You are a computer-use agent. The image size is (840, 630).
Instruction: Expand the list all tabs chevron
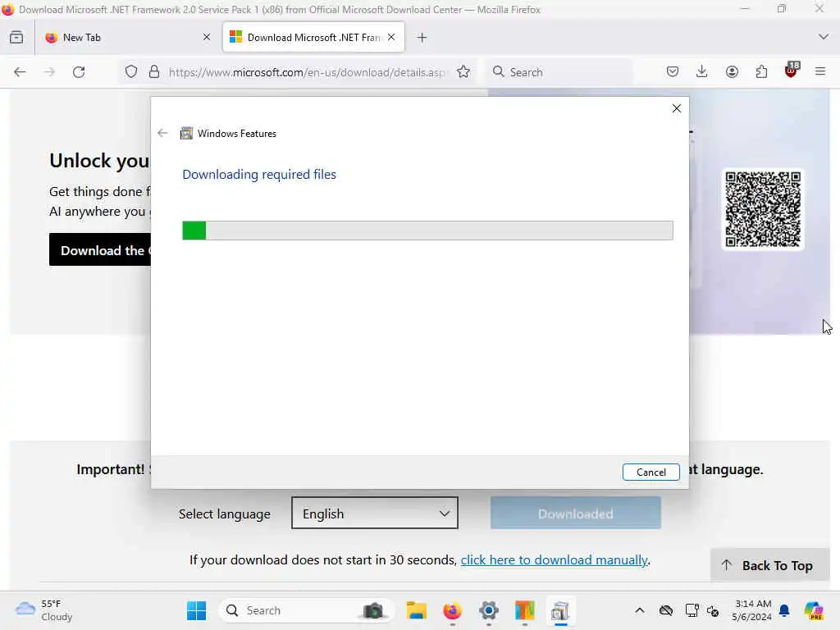coord(824,37)
